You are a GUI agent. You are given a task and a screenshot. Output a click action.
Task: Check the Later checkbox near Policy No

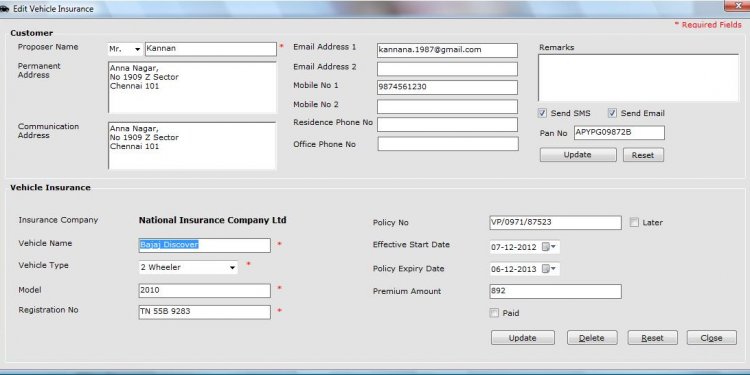point(634,222)
